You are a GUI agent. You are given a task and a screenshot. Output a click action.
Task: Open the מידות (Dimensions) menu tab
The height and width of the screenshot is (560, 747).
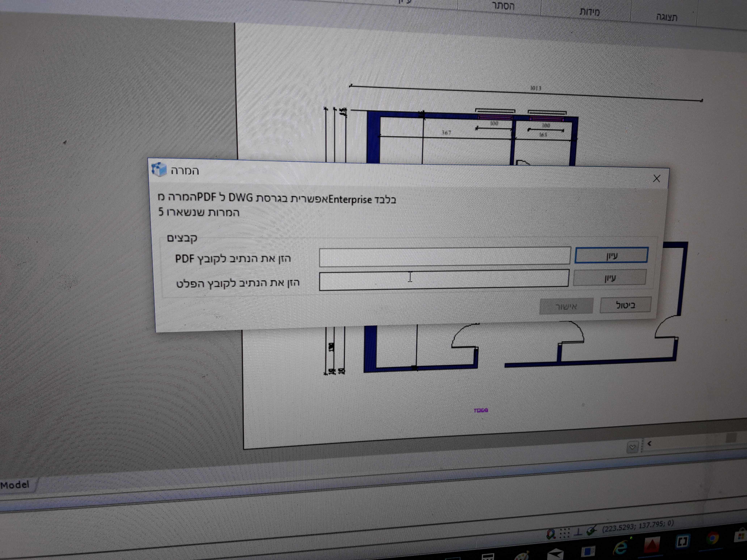tap(589, 12)
